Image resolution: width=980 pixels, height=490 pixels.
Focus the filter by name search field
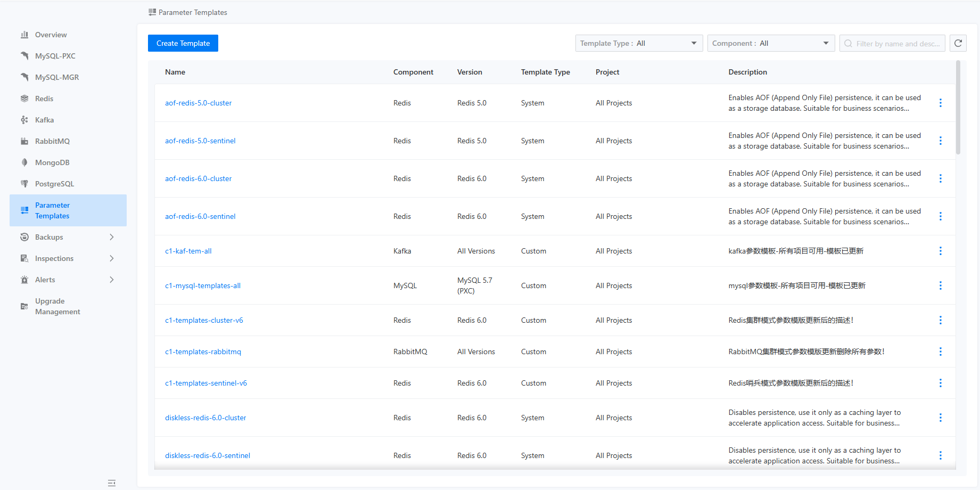[897, 44]
